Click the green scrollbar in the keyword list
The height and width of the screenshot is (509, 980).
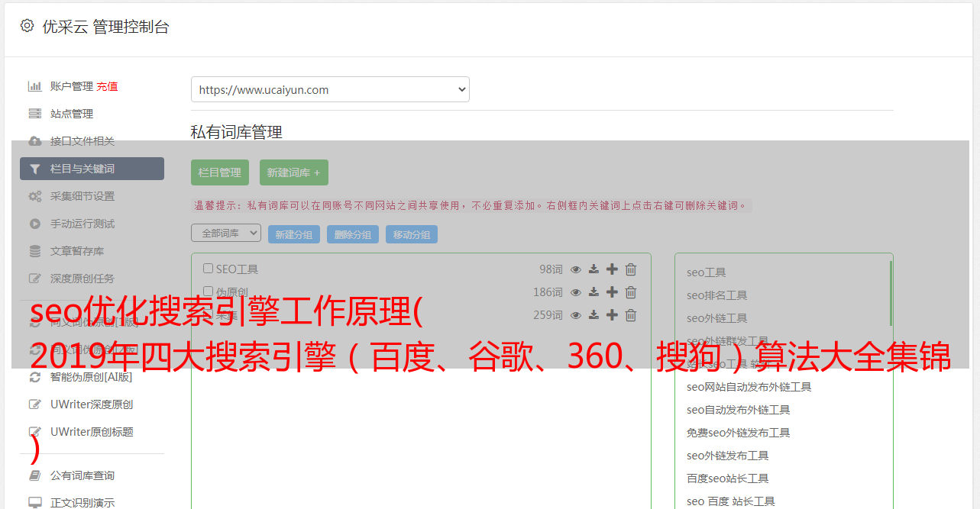891,293
